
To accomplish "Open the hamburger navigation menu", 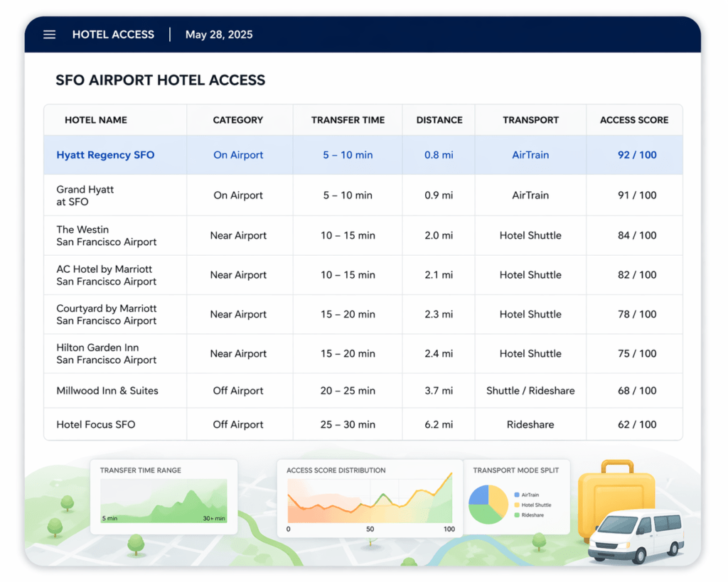I will point(49,34).
